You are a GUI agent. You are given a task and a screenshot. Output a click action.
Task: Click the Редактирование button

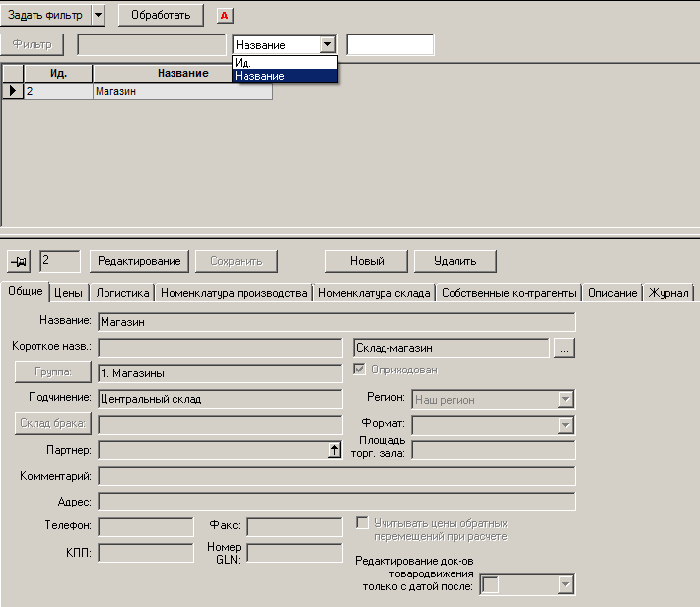pos(139,261)
